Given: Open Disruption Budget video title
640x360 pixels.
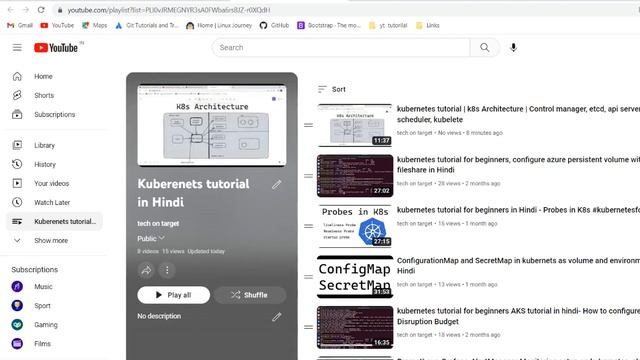Looking at the screenshot, I should point(518,316).
